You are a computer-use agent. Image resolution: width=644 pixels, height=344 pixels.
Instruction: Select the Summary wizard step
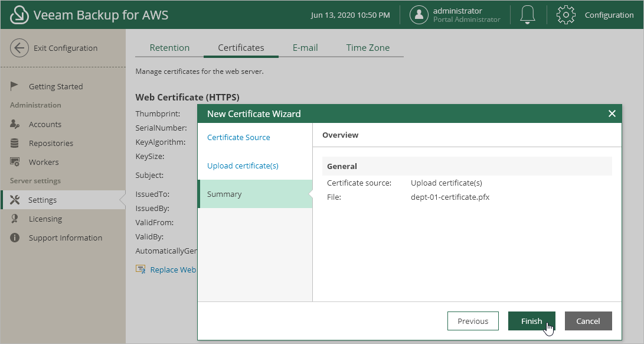pyautogui.click(x=255, y=194)
